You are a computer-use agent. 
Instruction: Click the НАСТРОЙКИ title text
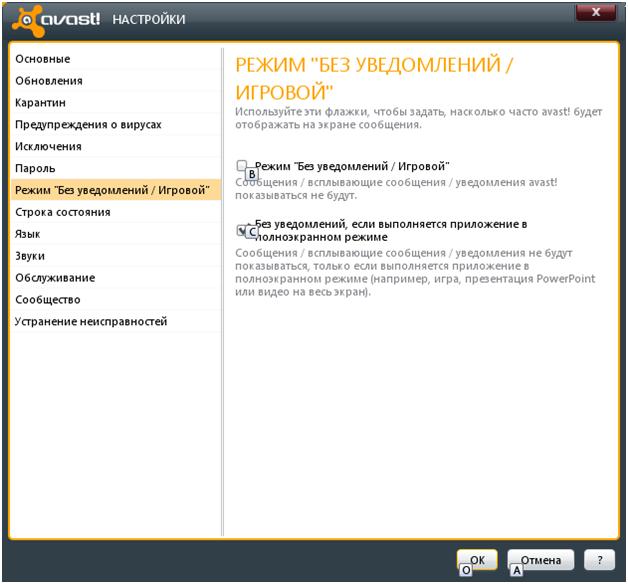pos(149,19)
